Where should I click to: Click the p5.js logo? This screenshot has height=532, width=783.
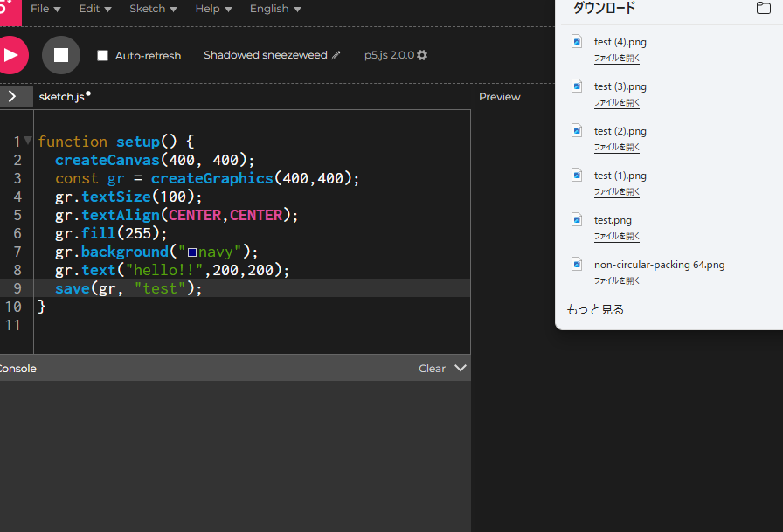(x=10, y=12)
